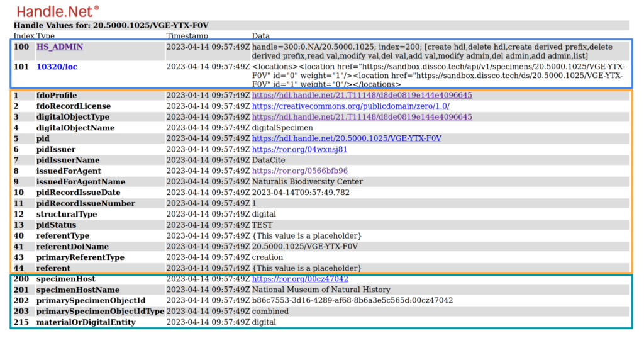
Task: Click the Naturalis Biodiversity Center value
Action: tap(307, 182)
